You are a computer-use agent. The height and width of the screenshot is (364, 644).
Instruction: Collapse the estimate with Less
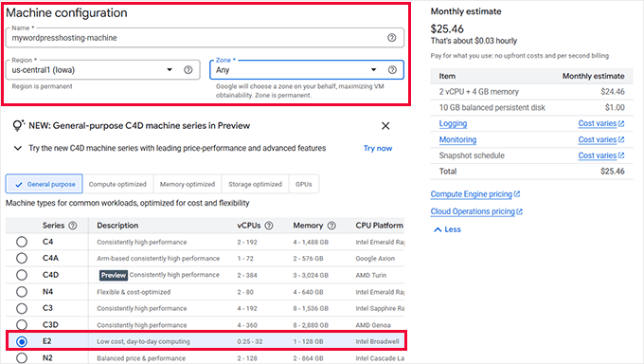448,229
